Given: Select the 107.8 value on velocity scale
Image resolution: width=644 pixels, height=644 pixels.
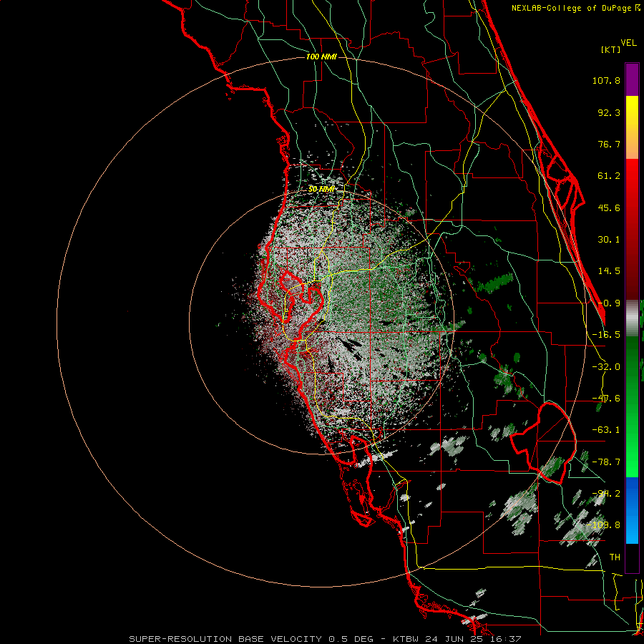Looking at the screenshot, I should pos(606,80).
